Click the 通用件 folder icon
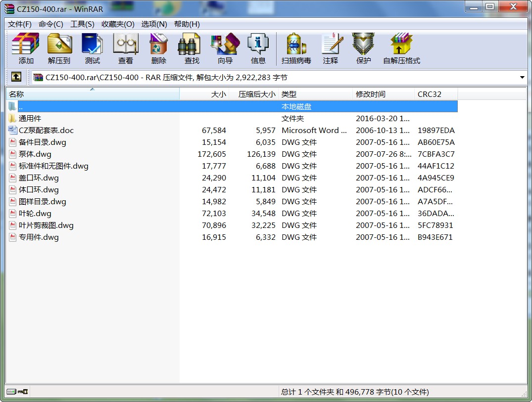Screen dimensions: 532x402 click(12, 118)
